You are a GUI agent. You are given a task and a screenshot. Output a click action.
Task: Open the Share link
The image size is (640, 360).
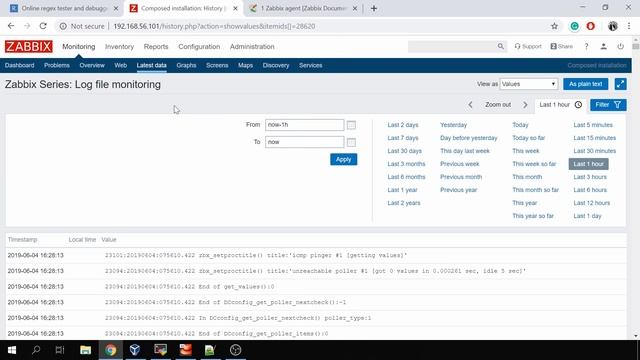[x=562, y=47]
